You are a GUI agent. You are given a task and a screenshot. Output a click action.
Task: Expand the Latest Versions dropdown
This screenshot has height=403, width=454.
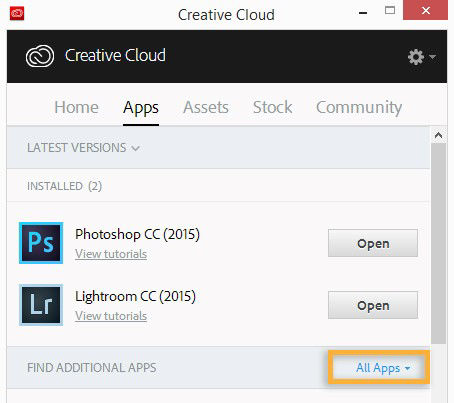pyautogui.click(x=83, y=148)
